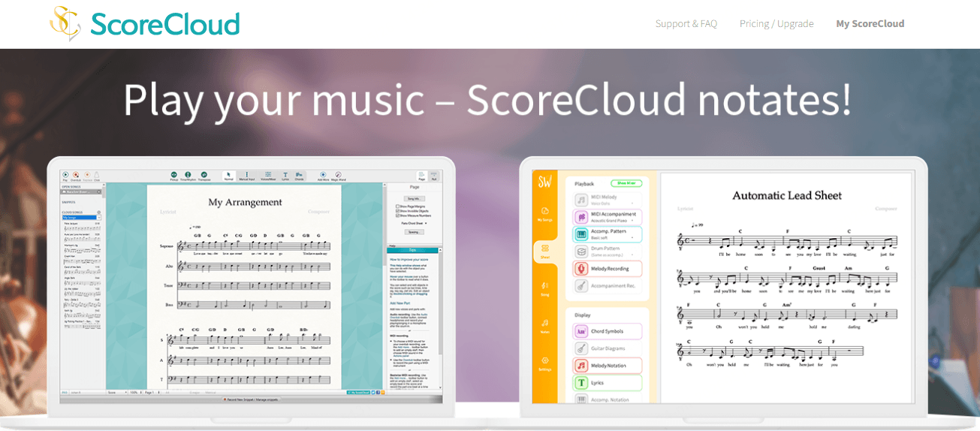Click the metronome Click icon
The height and width of the screenshot is (431, 980).
click(x=97, y=176)
